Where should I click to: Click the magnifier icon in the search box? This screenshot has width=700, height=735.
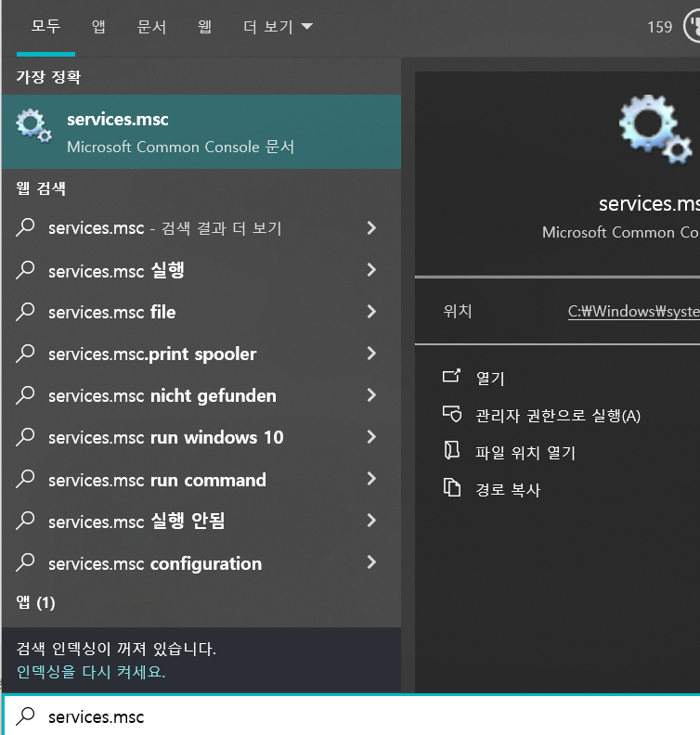point(25,716)
